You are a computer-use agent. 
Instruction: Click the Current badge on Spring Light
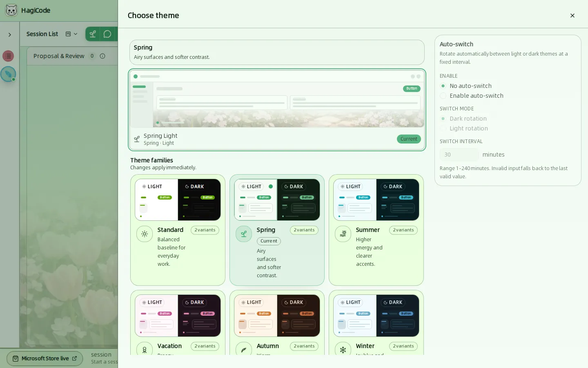(409, 139)
